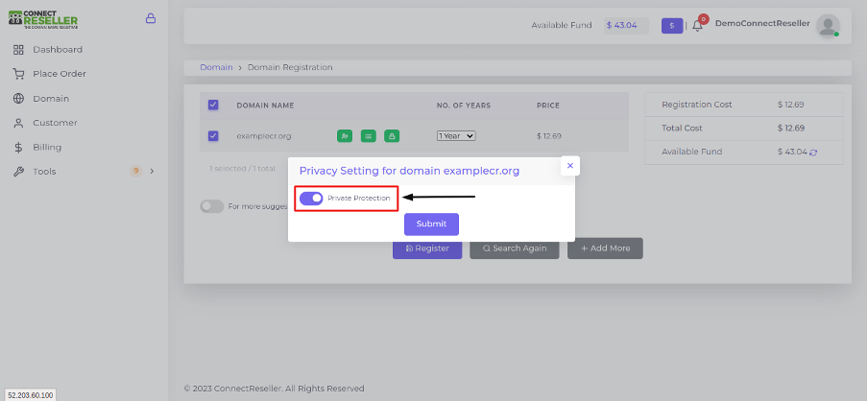This screenshot has height=401, width=868.
Task: Click the purple dollar add-funds icon
Action: click(672, 26)
